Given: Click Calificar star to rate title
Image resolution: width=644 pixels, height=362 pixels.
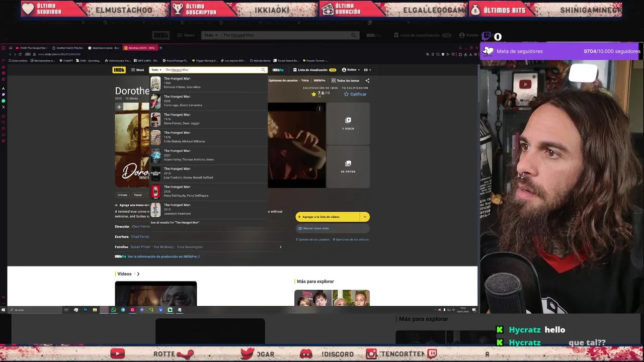Looking at the screenshot, I should pyautogui.click(x=355, y=94).
